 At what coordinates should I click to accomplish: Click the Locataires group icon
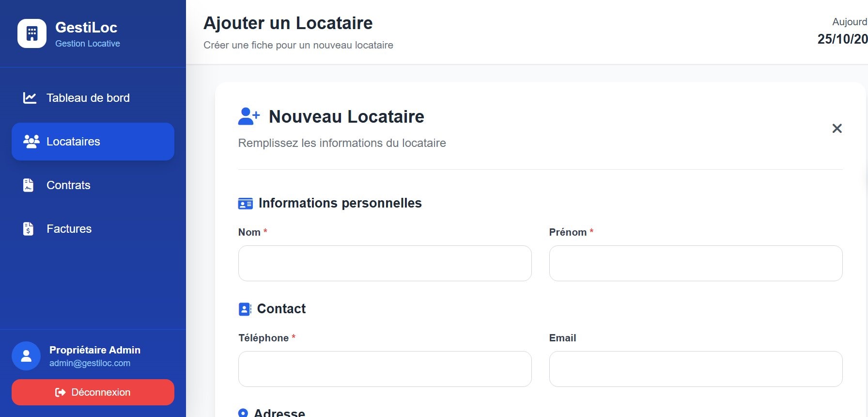pos(31,142)
